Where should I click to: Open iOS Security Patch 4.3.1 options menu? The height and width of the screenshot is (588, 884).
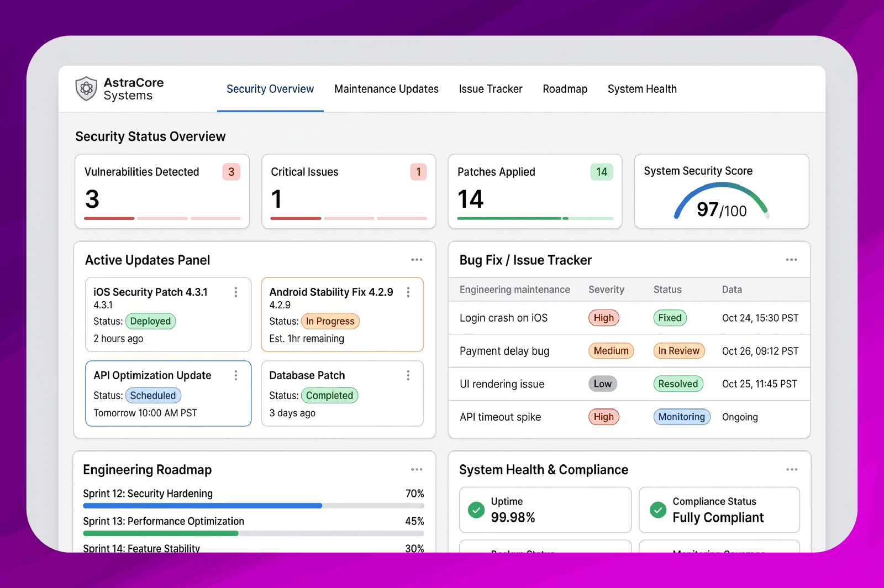236,292
